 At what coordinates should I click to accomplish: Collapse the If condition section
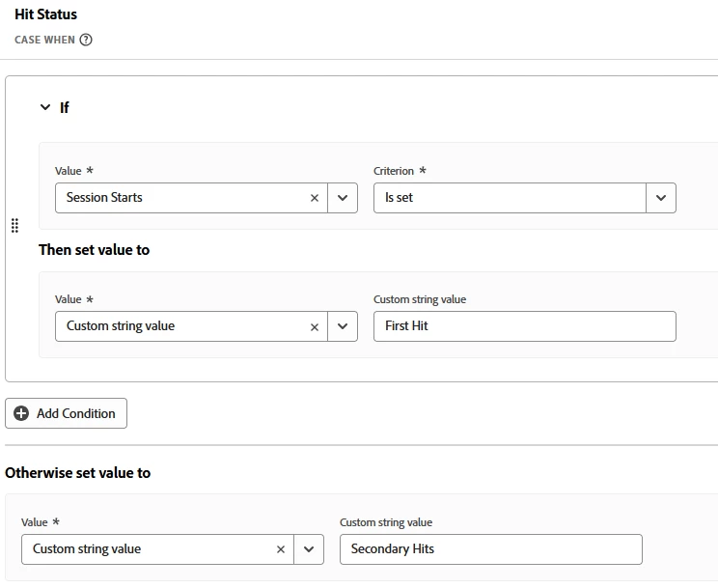[x=44, y=107]
